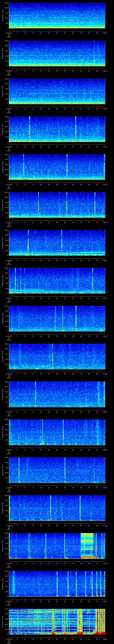
Task: Click the spectrogram for 10:35:00 to 10:36:00
Action: tap(57, 318)
